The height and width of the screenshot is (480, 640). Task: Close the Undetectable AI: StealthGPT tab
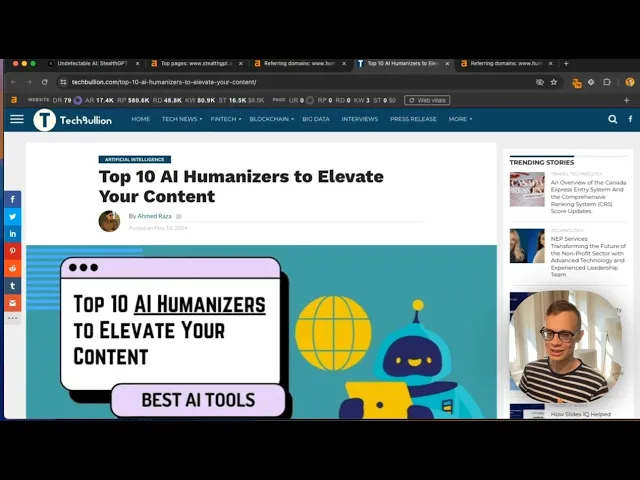tap(138, 64)
